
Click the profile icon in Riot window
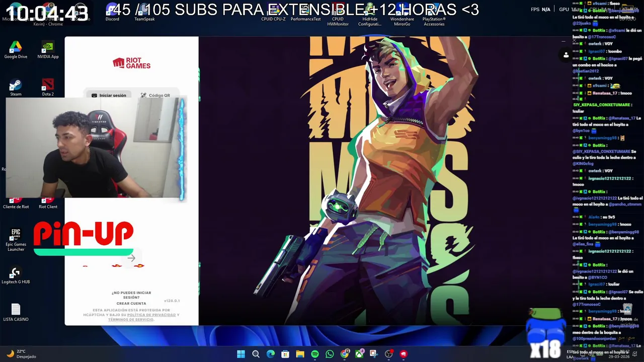click(x=566, y=55)
